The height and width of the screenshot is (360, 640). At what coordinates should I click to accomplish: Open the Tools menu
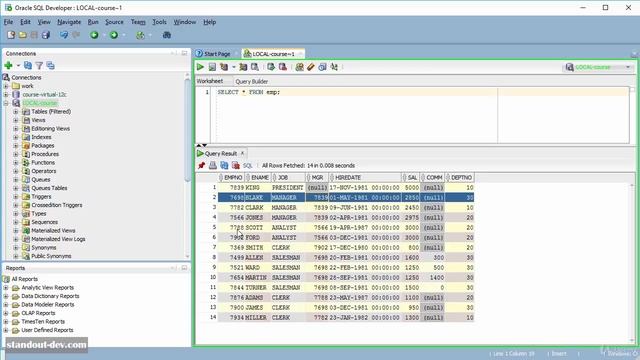pyautogui.click(x=159, y=22)
